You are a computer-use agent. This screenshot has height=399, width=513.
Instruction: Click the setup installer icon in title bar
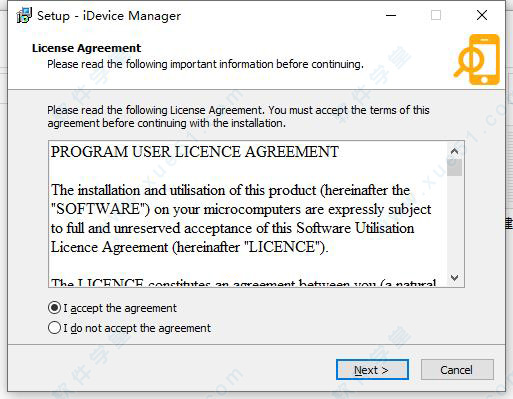pos(24,16)
